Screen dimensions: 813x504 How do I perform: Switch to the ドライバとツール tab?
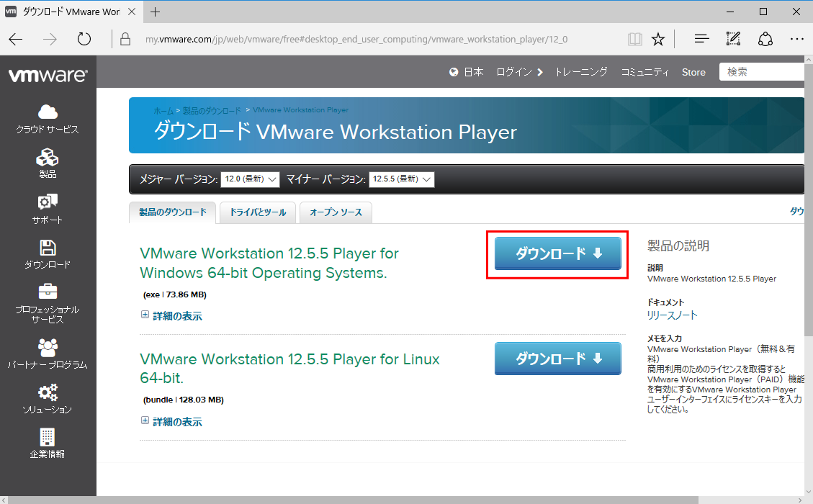tap(258, 212)
